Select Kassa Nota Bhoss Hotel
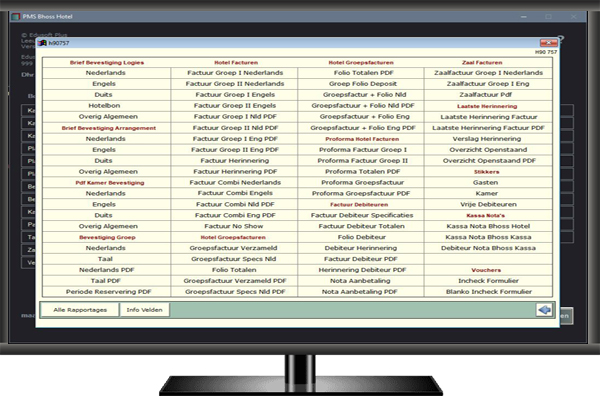 tap(488, 226)
